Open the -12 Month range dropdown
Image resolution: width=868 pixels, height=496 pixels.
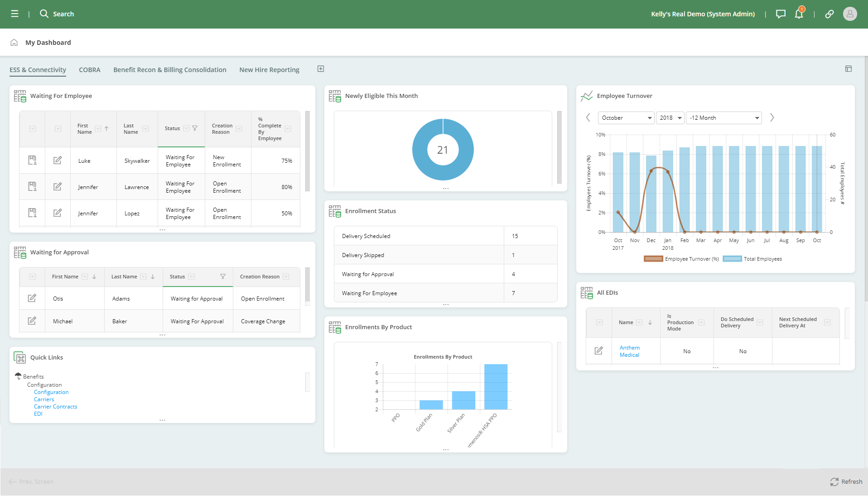point(724,118)
